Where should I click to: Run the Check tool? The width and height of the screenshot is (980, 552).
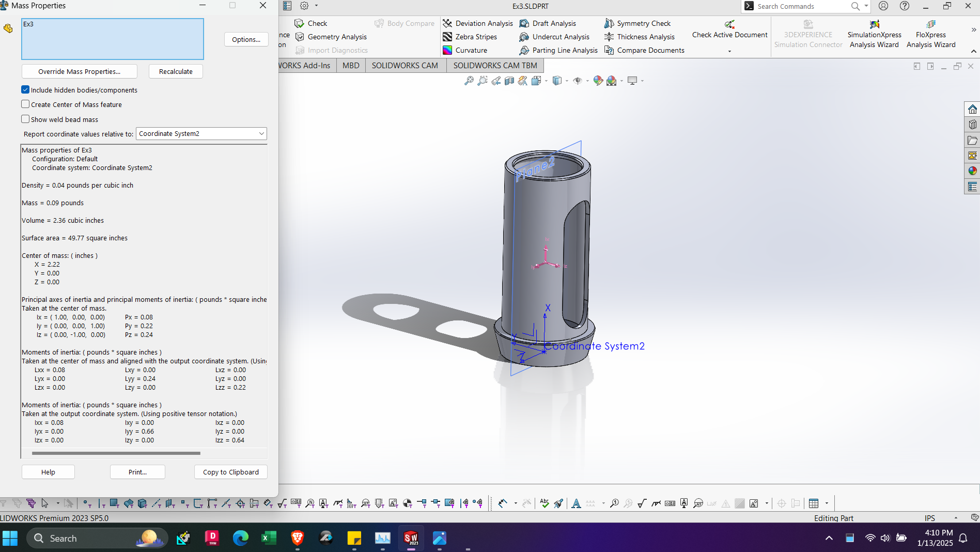tap(310, 23)
